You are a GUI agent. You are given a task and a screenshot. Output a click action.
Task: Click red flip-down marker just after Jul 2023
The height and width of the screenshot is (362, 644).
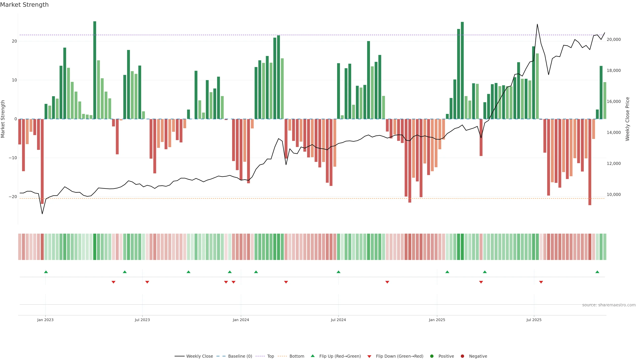coord(147,282)
